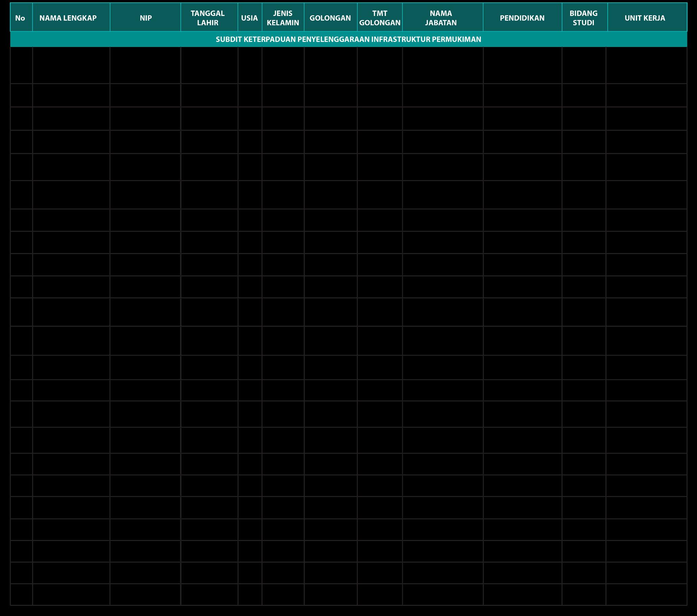The height and width of the screenshot is (616, 697).
Task: Click the SUBDIT KETERPADUAN PENYELENGGARAAN INFRASTRUKTUR PERMUKIMAN banner
Action: [x=349, y=39]
